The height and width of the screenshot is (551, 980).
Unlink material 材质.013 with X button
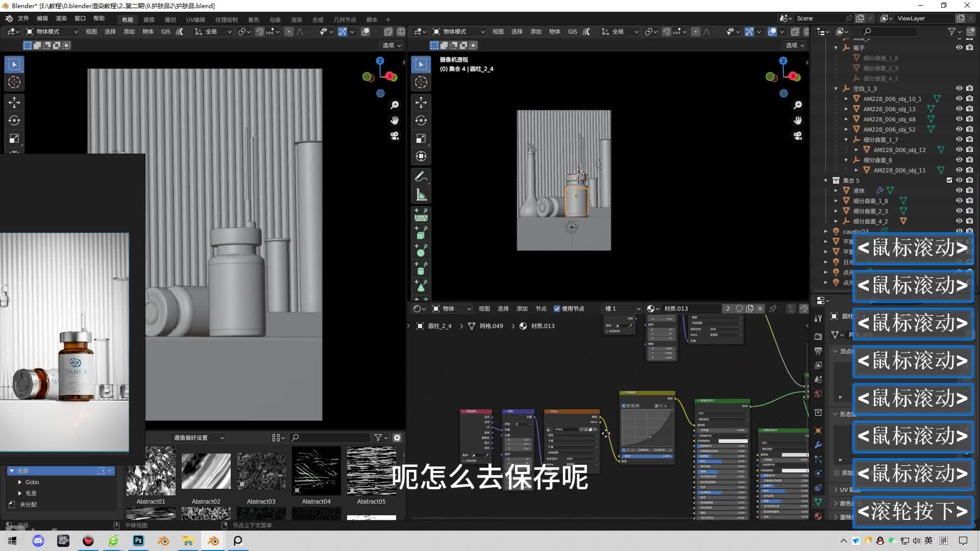tap(760, 309)
